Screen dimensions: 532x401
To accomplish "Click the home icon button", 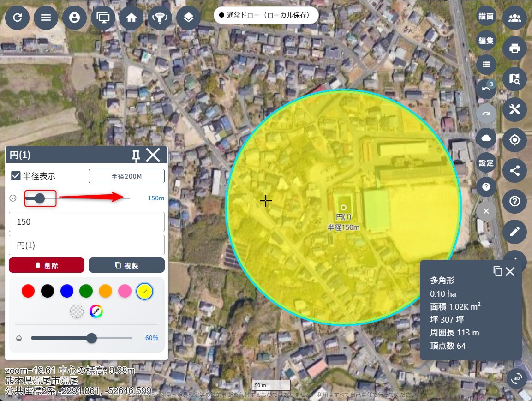I will (132, 18).
